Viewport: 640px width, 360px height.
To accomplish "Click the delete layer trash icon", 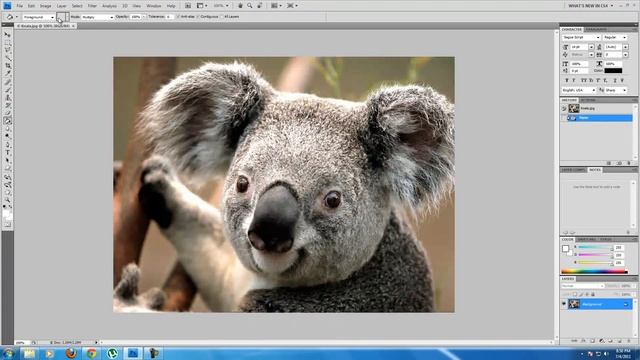I will click(x=629, y=340).
